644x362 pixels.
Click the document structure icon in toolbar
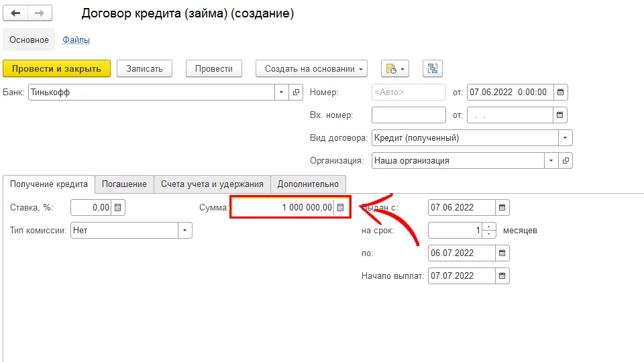pos(432,68)
